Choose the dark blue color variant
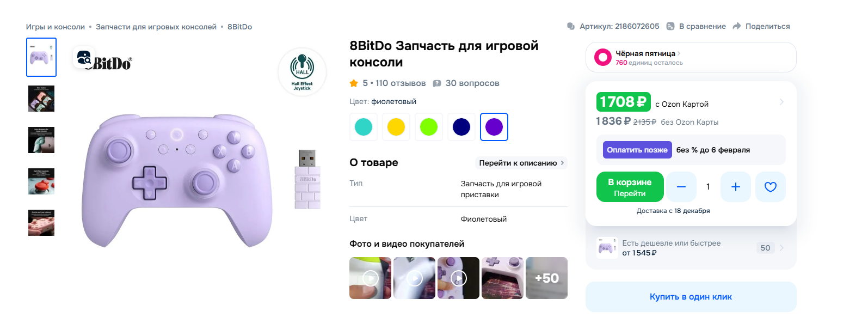This screenshot has height=323, width=868. click(x=461, y=127)
